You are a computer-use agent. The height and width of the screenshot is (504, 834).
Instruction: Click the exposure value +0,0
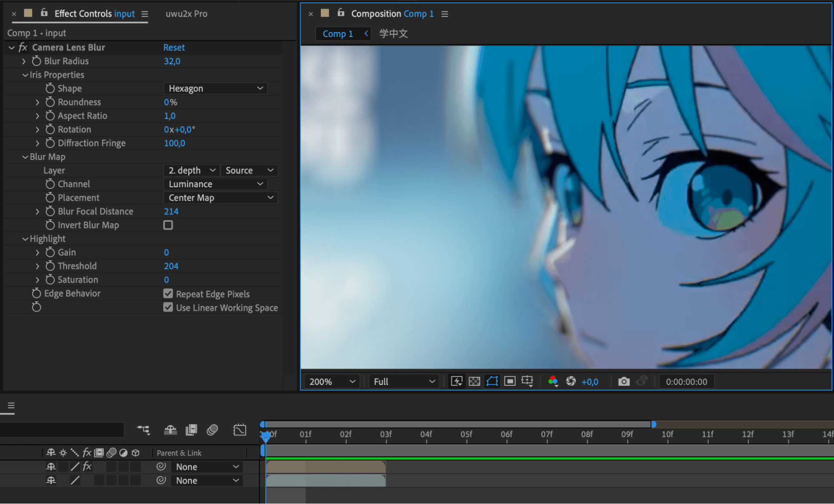coord(590,382)
